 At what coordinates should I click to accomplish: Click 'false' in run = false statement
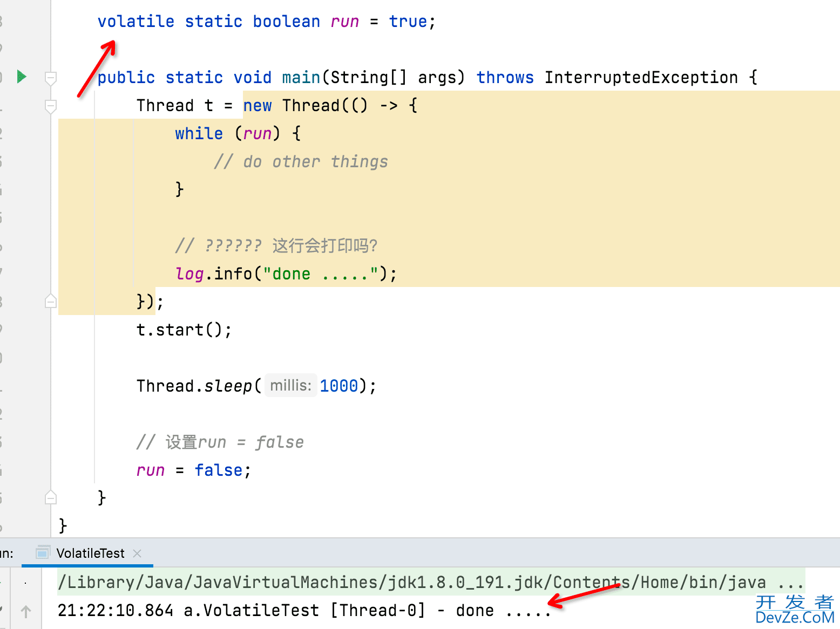(219, 470)
